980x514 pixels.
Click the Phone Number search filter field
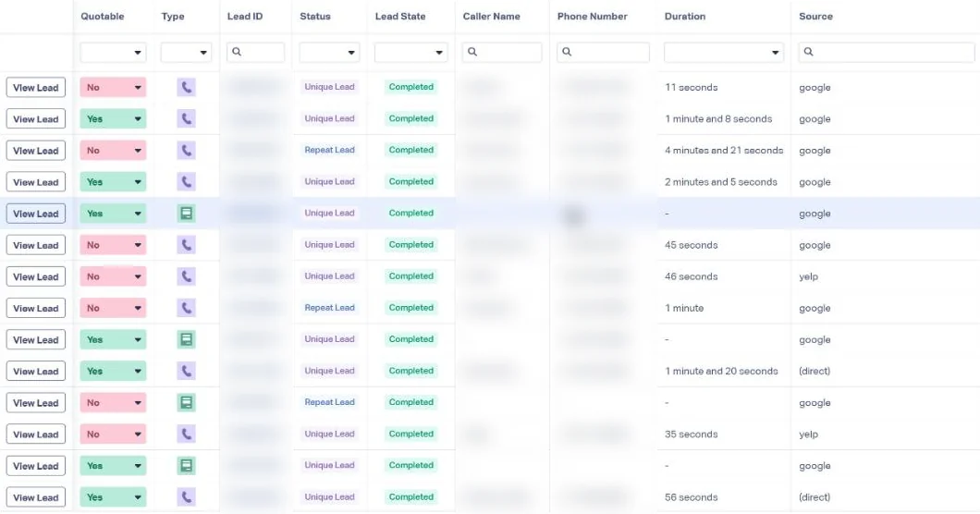point(603,52)
